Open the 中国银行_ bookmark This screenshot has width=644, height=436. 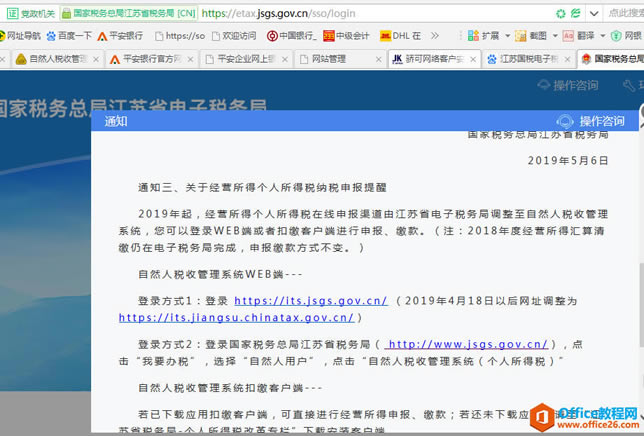point(291,36)
